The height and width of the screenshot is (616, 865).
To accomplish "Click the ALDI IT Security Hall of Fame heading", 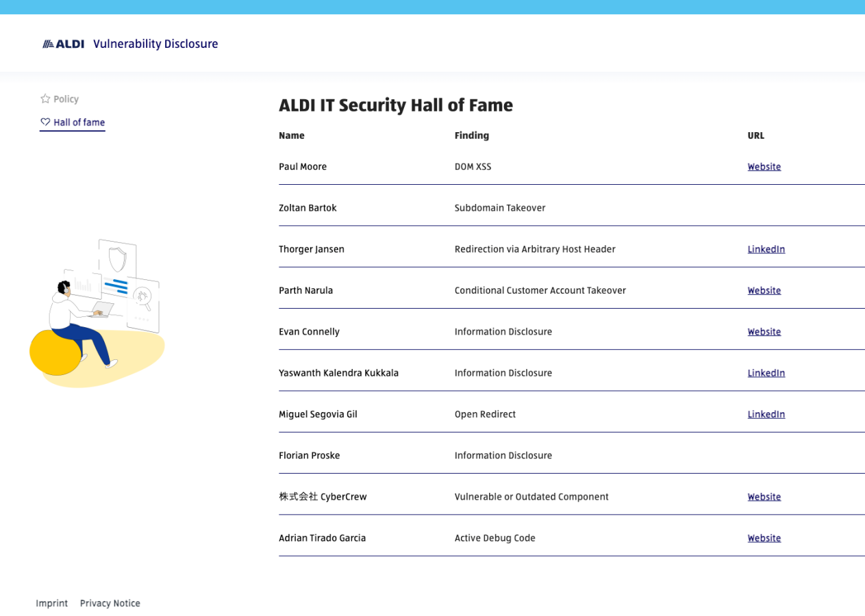I will (395, 105).
